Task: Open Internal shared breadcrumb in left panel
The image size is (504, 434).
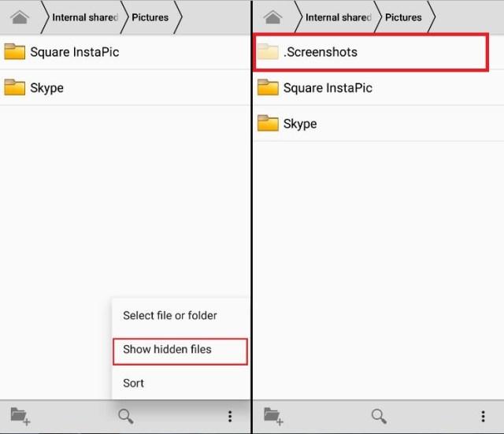Action: point(85,17)
